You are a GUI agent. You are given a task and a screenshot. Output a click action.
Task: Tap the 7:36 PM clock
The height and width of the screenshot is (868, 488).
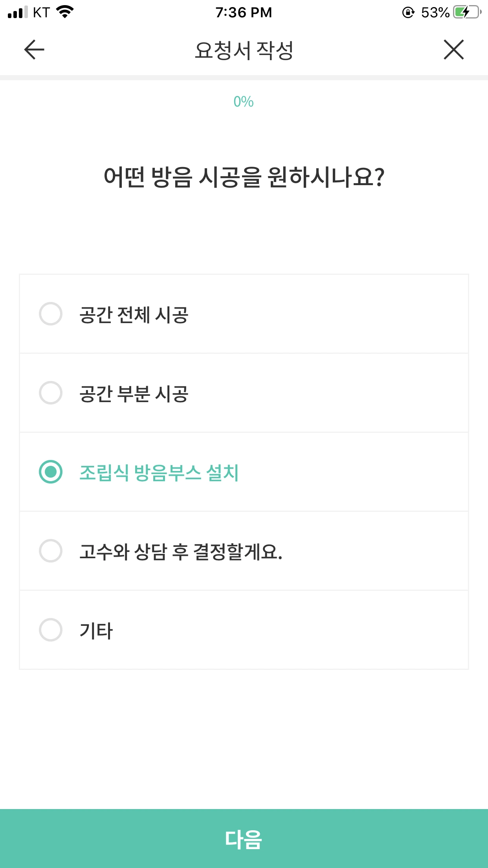(x=244, y=13)
